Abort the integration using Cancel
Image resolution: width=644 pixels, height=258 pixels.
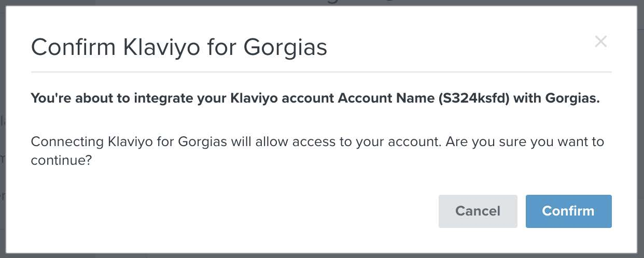(x=478, y=211)
